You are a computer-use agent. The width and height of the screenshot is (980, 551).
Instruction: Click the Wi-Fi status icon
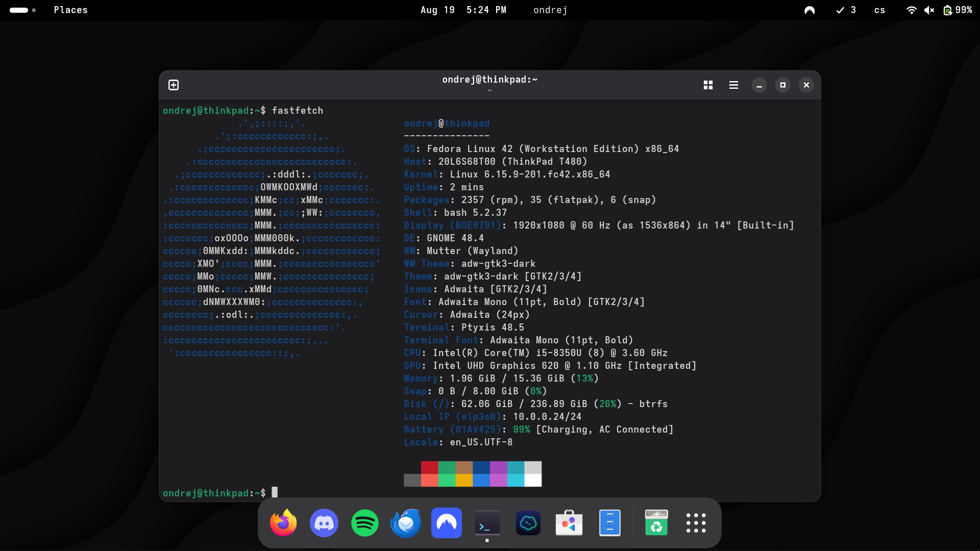pos(911,10)
